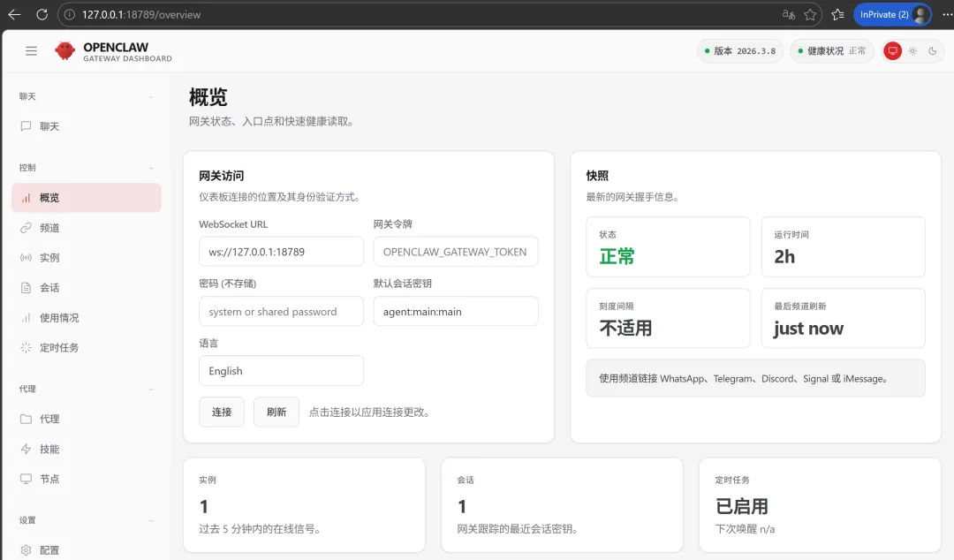Click the 最后频道刷新 just now card

pyautogui.click(x=844, y=318)
